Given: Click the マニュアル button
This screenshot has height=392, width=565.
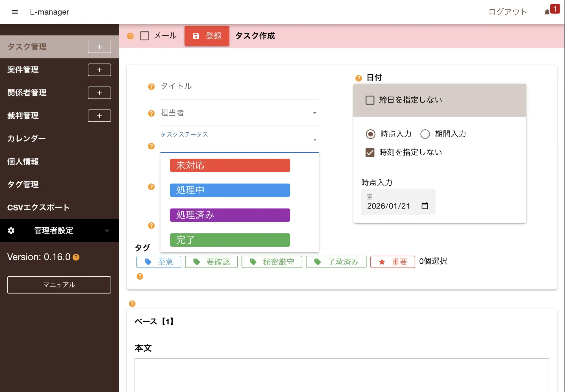Looking at the screenshot, I should [59, 285].
